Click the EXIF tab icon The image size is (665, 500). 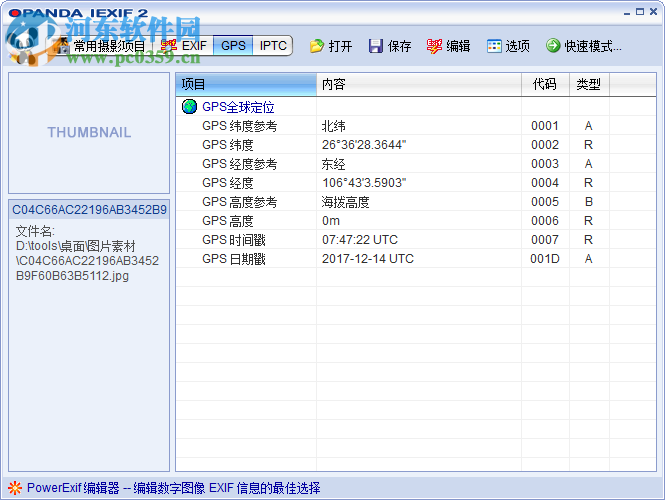tap(169, 45)
